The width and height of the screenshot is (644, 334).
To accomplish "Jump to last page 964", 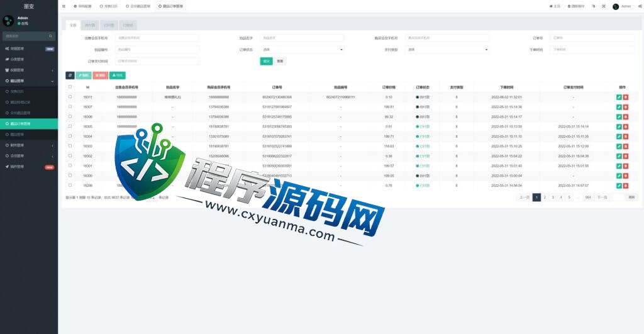I will (x=588, y=198).
